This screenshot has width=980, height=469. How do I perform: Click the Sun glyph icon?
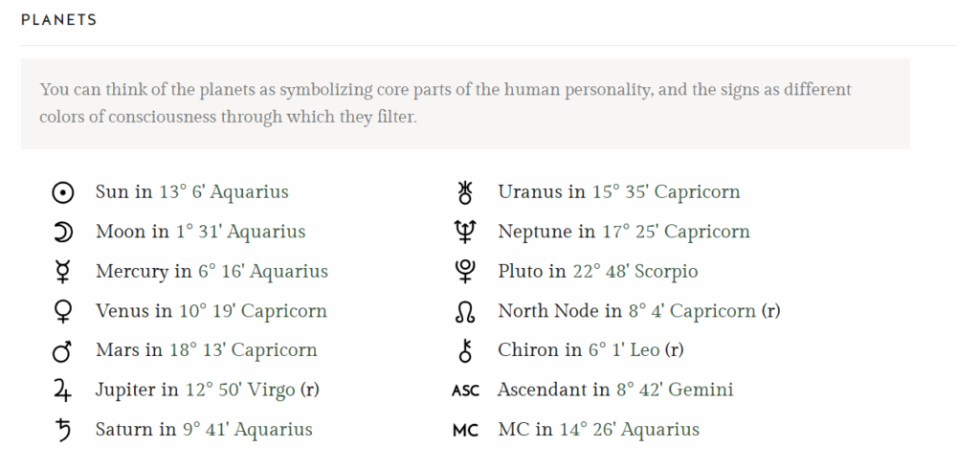tap(62, 192)
